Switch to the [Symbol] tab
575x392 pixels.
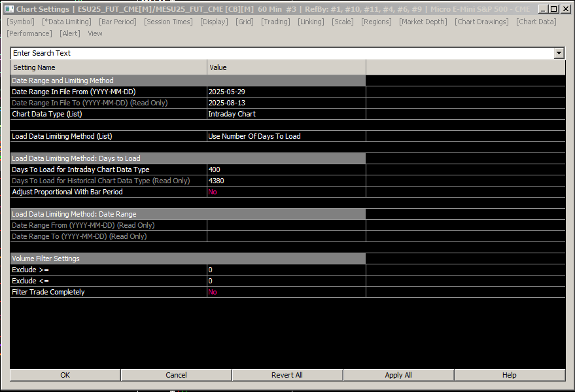(x=20, y=22)
